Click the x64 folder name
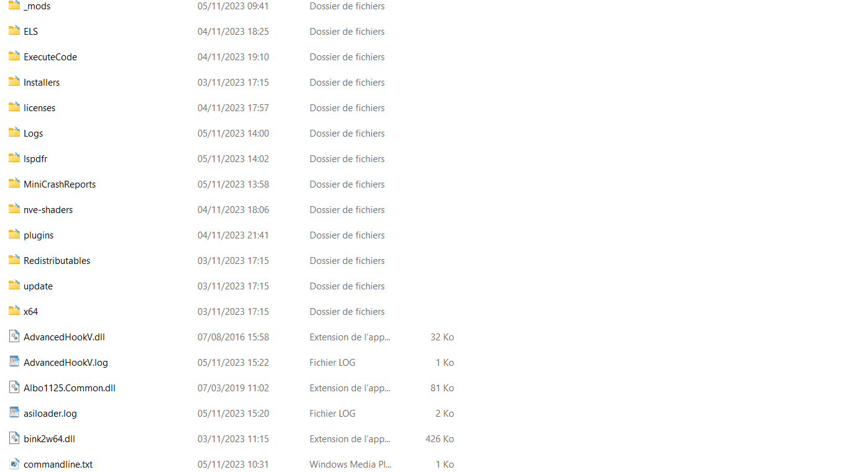Screen dimensions: 868x472 [30, 311]
